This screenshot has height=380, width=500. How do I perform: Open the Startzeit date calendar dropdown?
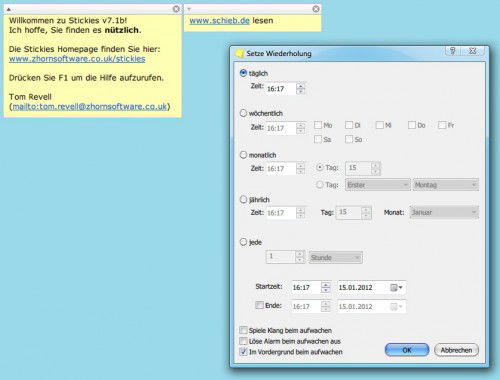397,287
